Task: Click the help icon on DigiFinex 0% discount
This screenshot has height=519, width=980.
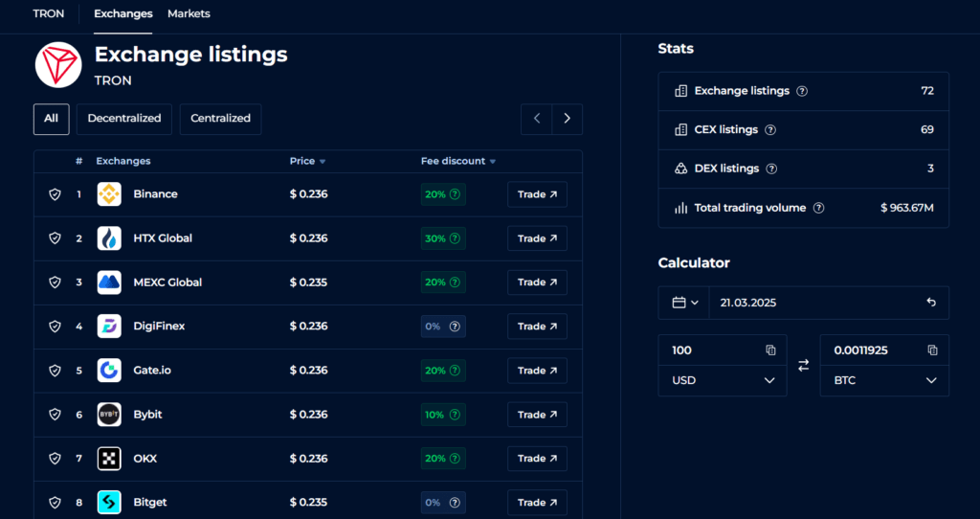Action: (455, 327)
